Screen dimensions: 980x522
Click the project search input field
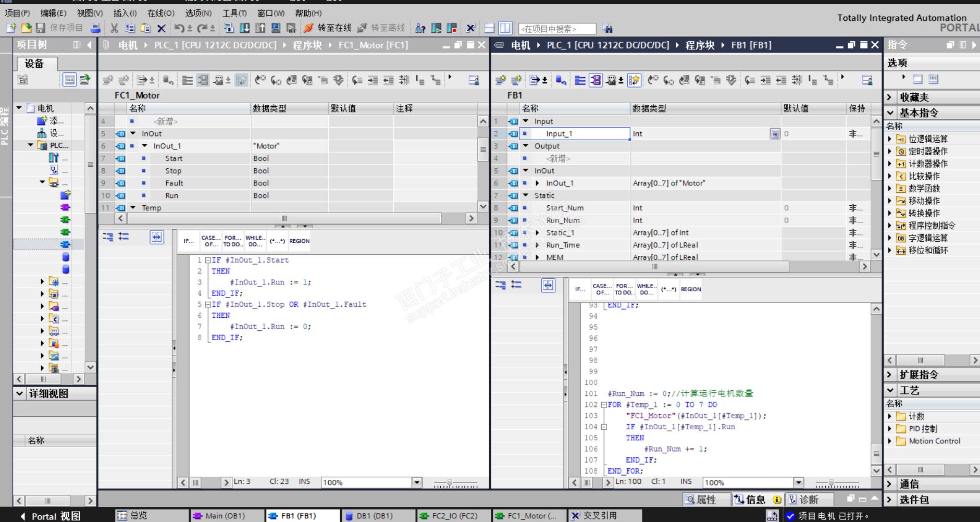[x=556, y=29]
